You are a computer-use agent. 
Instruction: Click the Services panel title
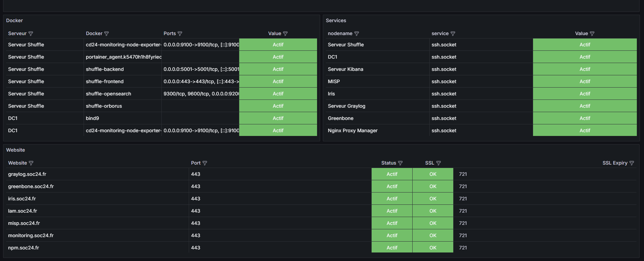(336, 20)
